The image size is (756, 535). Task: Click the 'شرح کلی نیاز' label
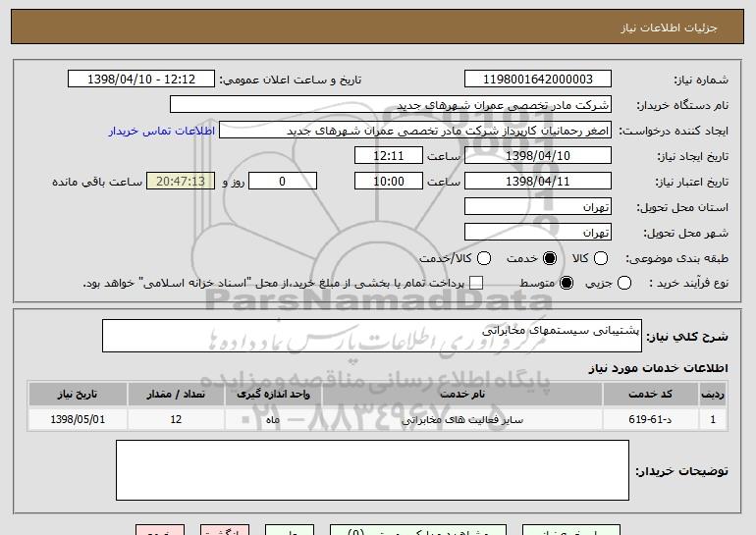click(687, 337)
